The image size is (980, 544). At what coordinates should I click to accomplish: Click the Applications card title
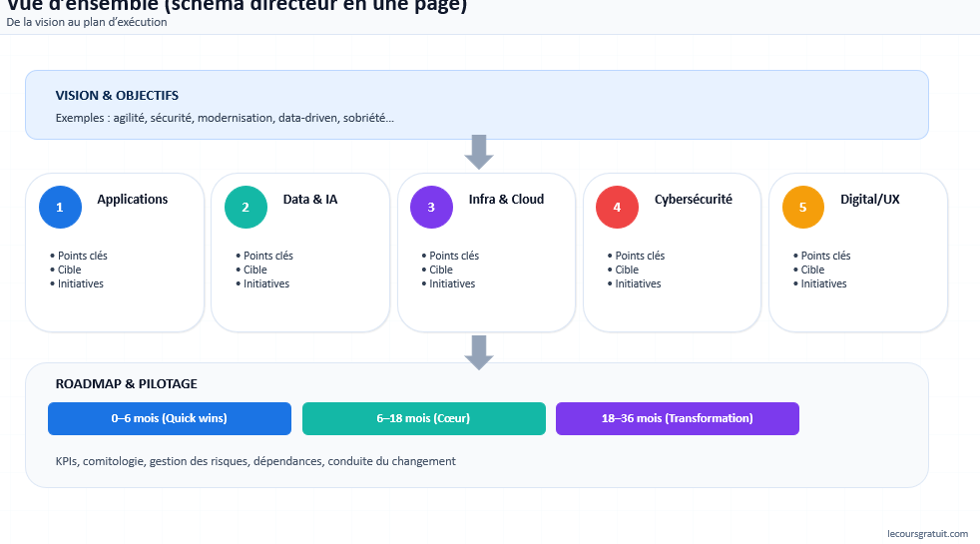pyautogui.click(x=132, y=200)
